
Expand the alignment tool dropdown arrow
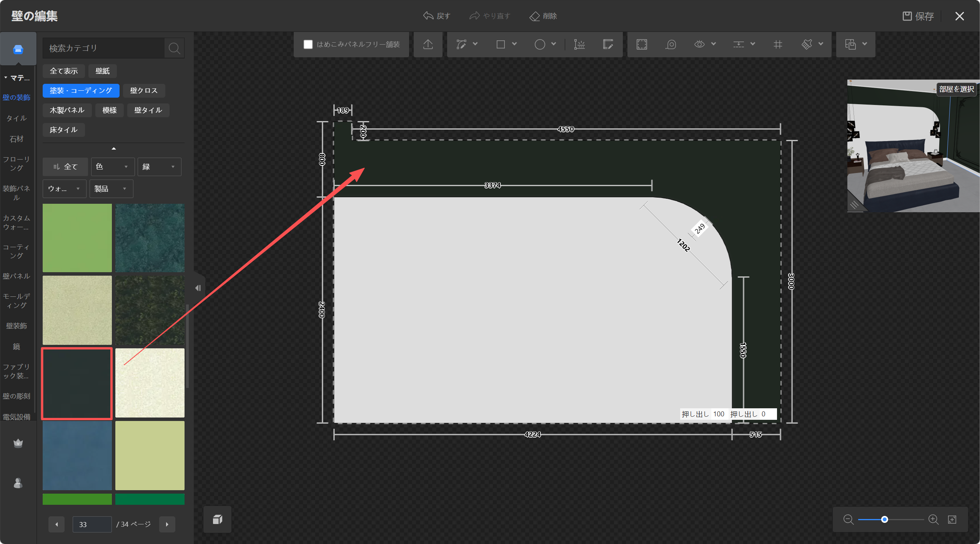(x=753, y=44)
